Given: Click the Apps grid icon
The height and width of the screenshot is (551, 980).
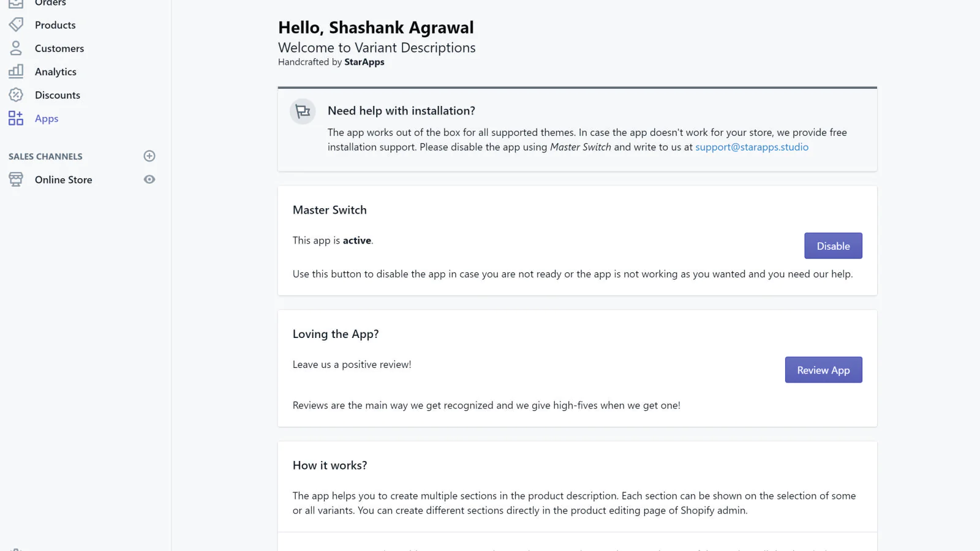Looking at the screenshot, I should tap(16, 118).
